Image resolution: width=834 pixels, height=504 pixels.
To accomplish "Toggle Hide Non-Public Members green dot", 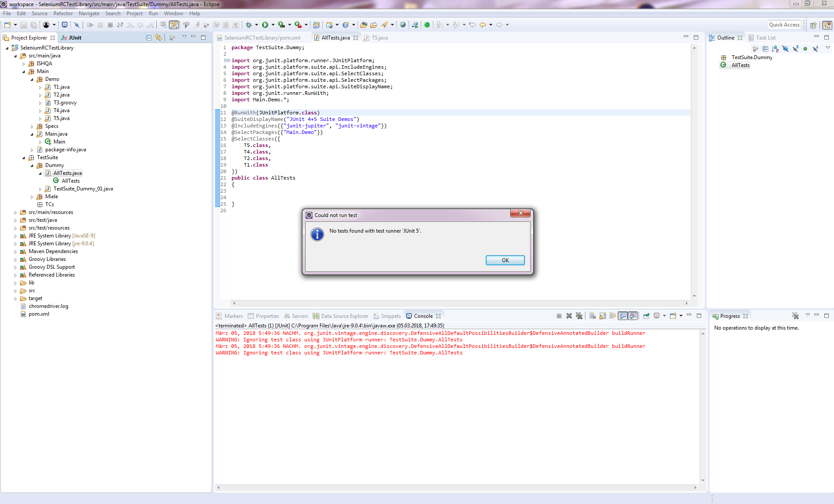I will point(805,49).
